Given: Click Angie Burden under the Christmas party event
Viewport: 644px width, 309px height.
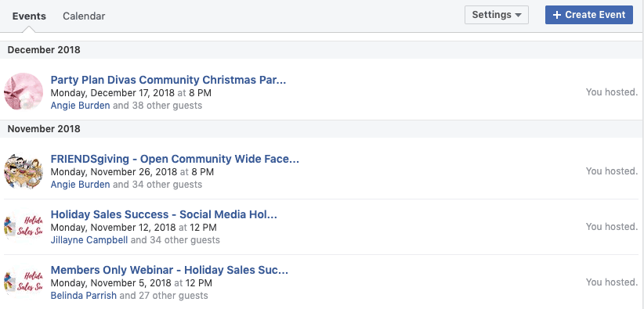Looking at the screenshot, I should click(81, 106).
